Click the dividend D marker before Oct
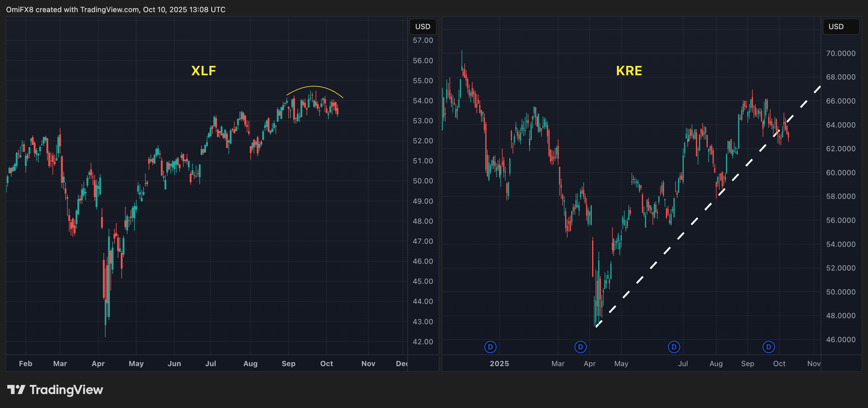868x408 pixels. point(768,347)
